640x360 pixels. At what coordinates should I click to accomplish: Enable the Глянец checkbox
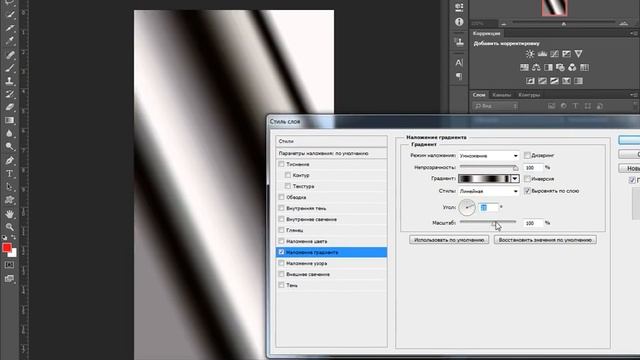click(281, 230)
